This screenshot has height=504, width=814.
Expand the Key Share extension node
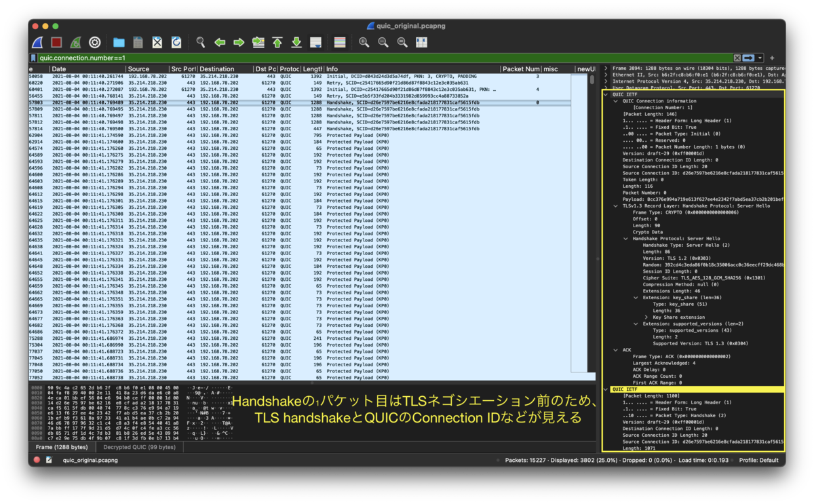click(x=646, y=317)
